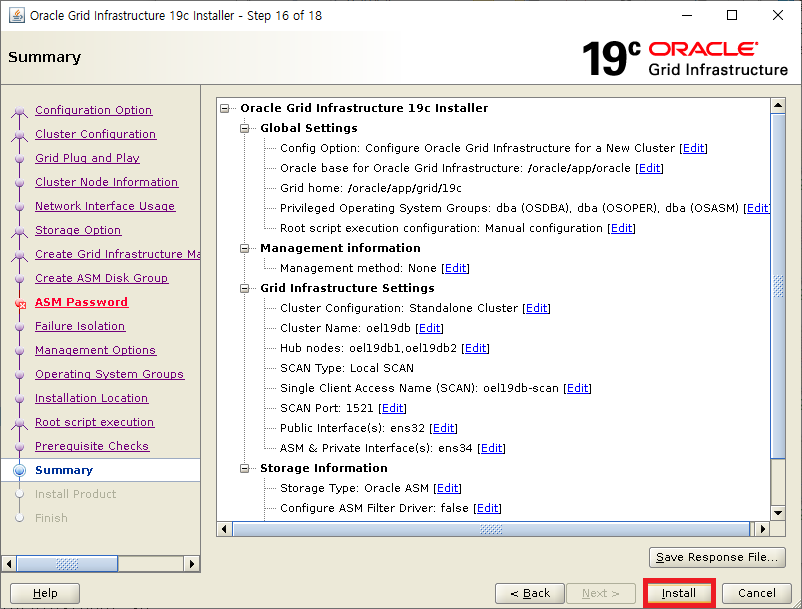This screenshot has width=802, height=609.
Task: Minimize the installer window
Action: click(x=687, y=15)
